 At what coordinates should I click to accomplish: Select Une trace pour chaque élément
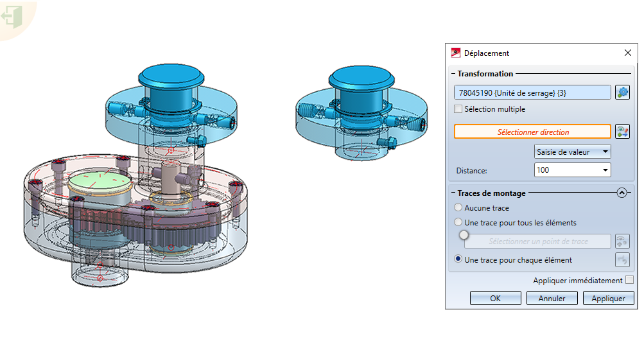pos(458,259)
